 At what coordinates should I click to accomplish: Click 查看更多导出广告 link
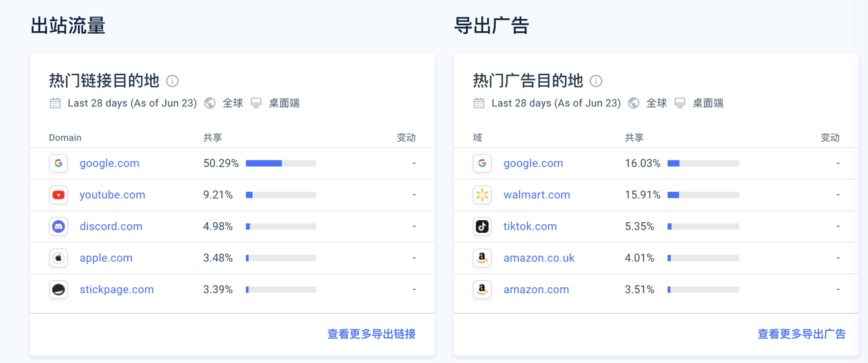tap(802, 334)
